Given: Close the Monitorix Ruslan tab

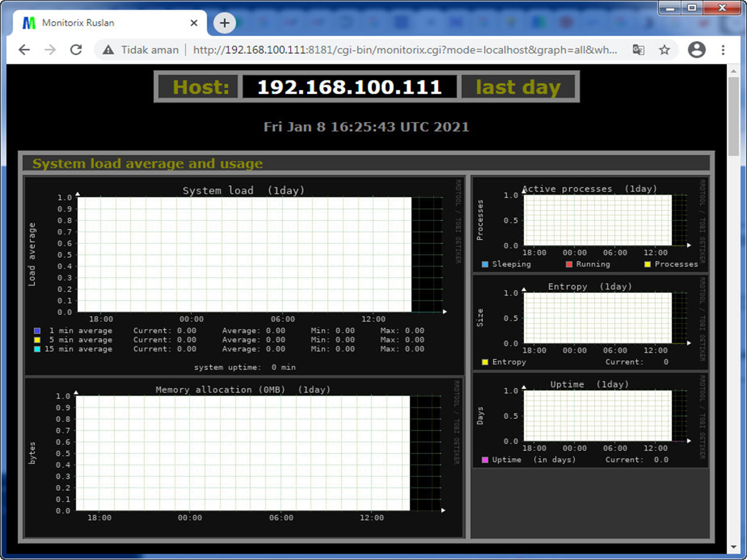Looking at the screenshot, I should (194, 23).
